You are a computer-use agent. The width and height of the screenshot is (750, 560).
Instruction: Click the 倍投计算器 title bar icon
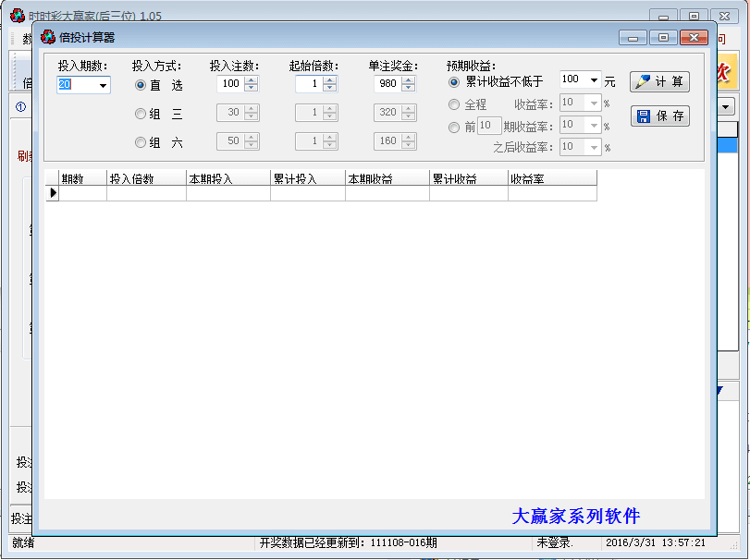48,37
